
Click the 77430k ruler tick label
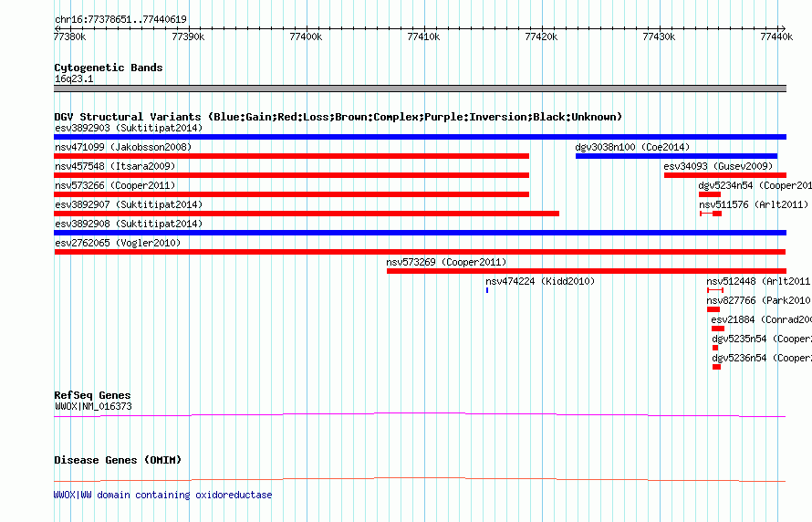tap(659, 37)
